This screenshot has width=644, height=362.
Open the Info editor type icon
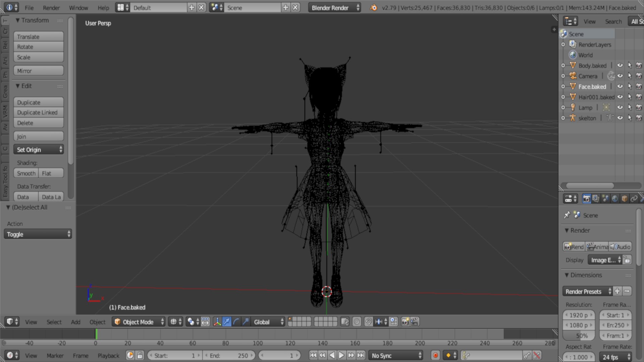[12, 7]
